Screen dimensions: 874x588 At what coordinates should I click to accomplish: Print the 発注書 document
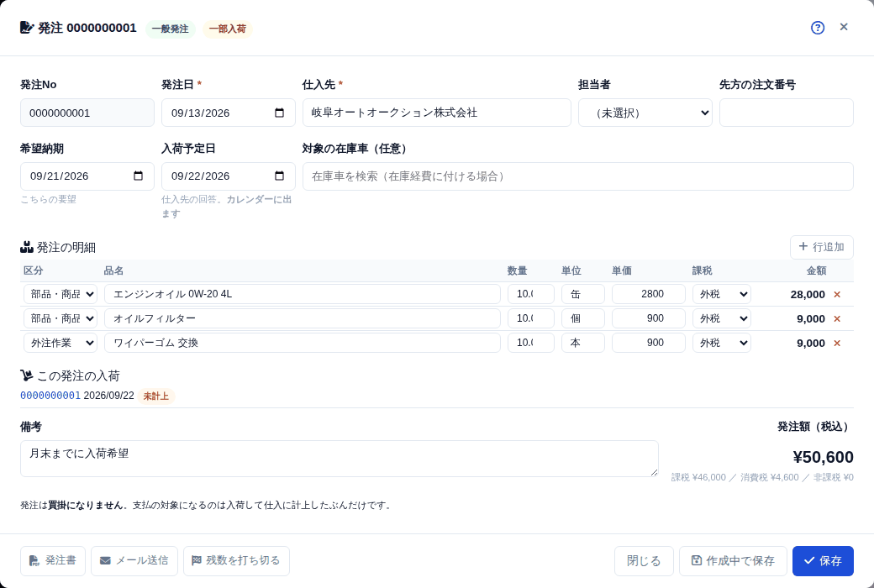tap(53, 560)
